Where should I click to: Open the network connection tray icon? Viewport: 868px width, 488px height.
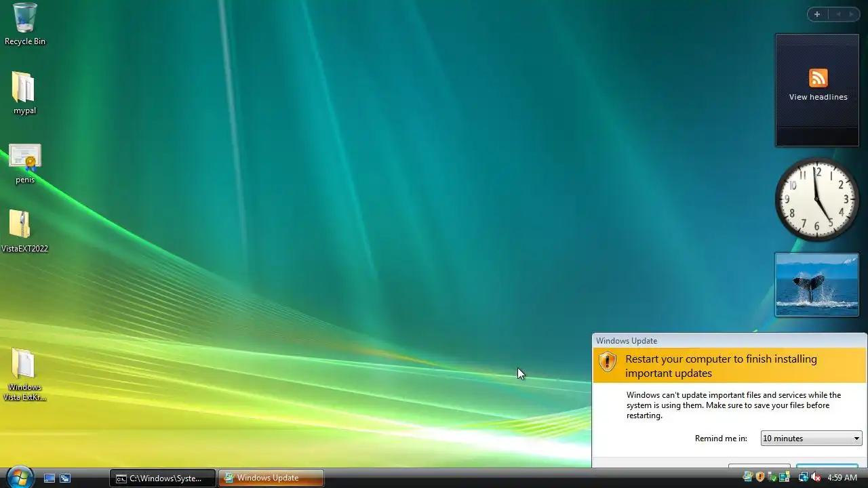click(803, 477)
